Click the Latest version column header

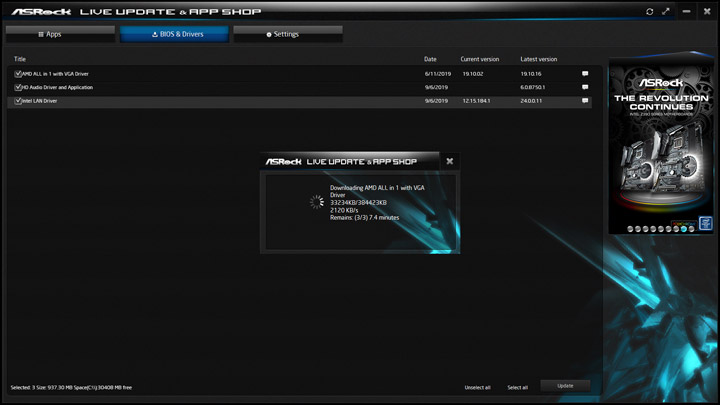(539, 59)
